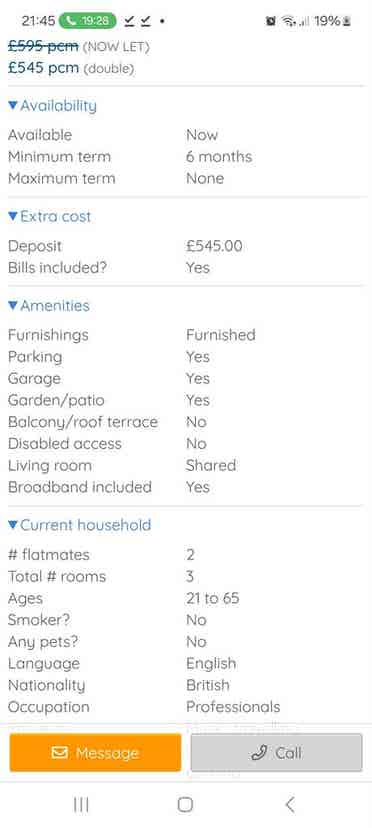Collapse the Availability section
372x828 pixels.
click(53, 106)
